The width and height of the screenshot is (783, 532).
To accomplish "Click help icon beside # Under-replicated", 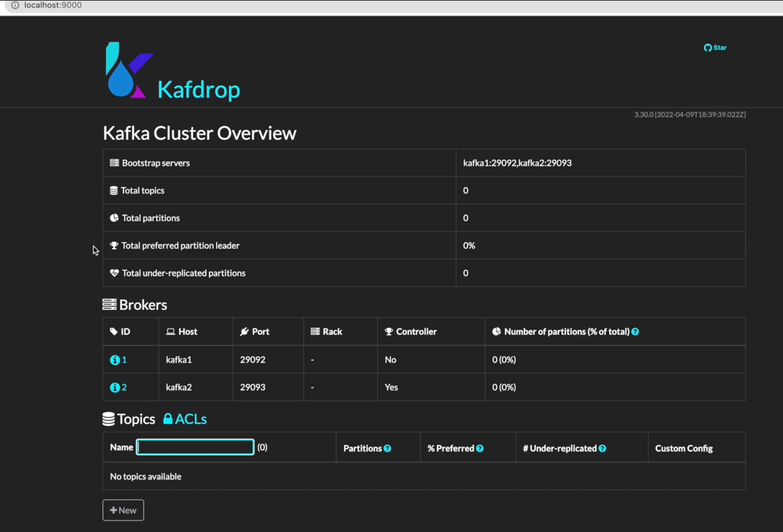I will pyautogui.click(x=602, y=449).
